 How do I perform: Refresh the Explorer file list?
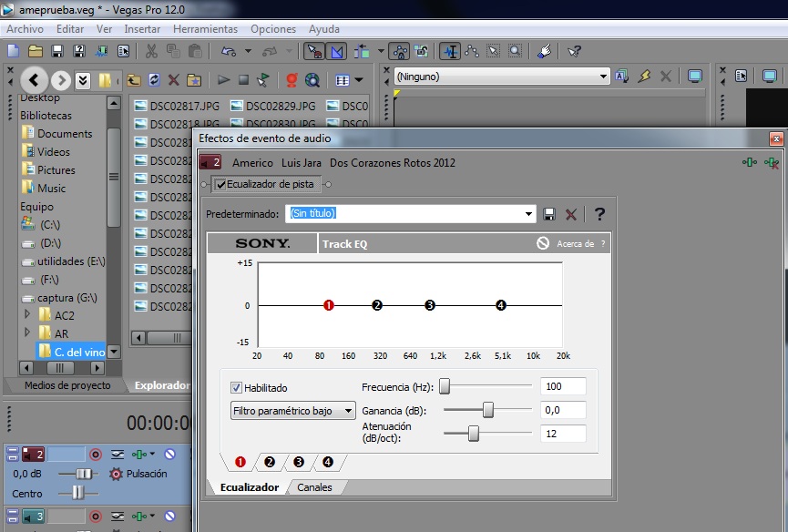click(154, 80)
